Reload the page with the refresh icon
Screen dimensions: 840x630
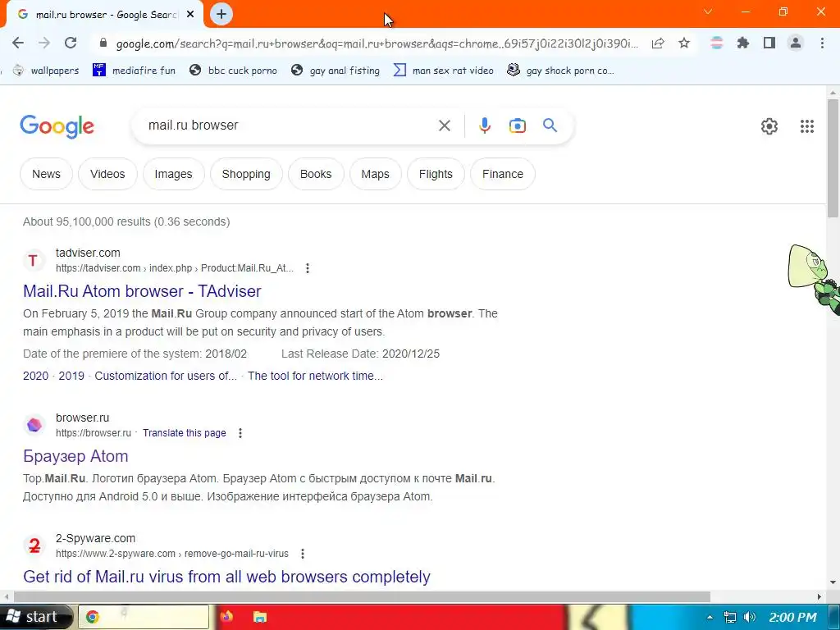coord(71,43)
